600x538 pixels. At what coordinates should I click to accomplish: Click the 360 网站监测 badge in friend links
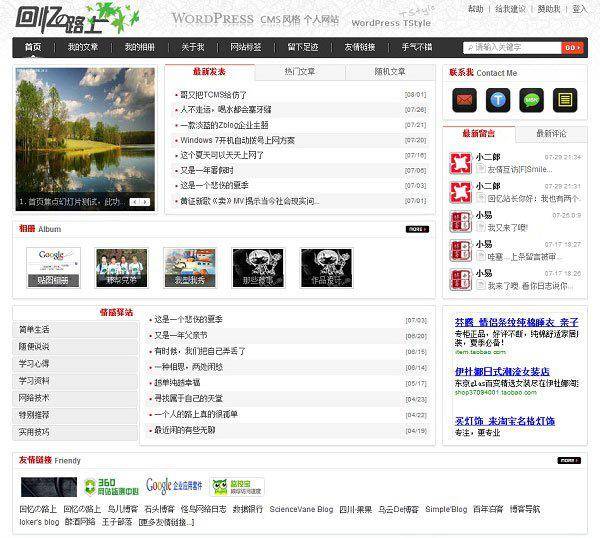point(111,486)
